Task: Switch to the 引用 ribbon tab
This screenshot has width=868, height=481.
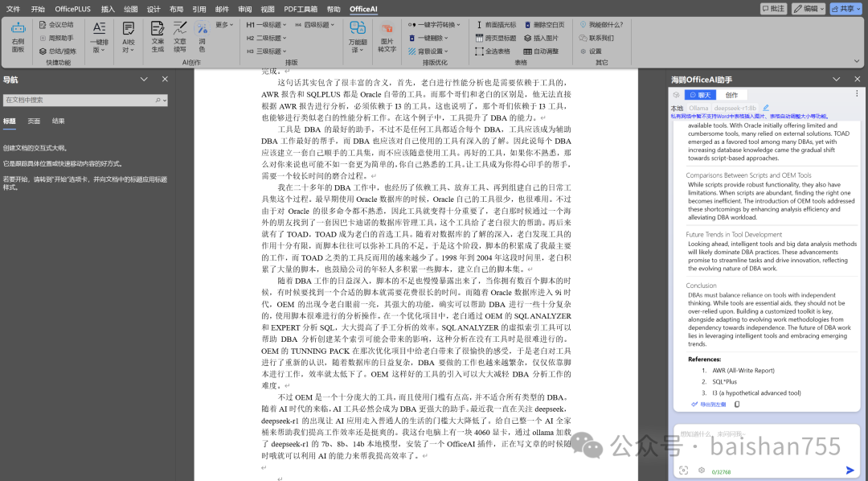Action: tap(199, 9)
